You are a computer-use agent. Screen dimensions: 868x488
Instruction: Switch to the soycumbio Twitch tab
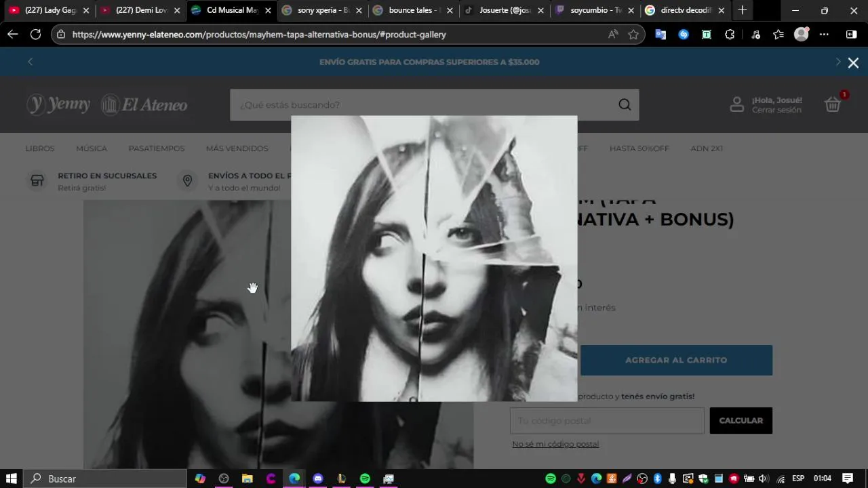(593, 10)
